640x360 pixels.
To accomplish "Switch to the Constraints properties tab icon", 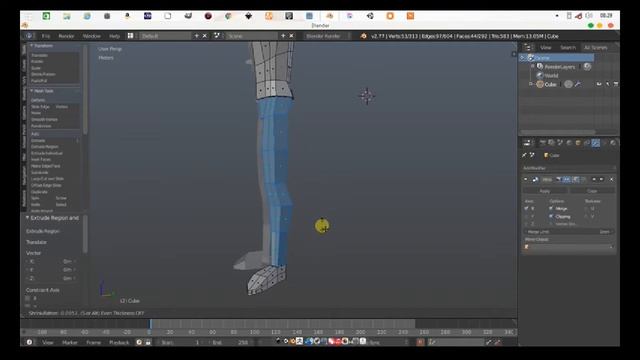I will pyautogui.click(x=587, y=143).
